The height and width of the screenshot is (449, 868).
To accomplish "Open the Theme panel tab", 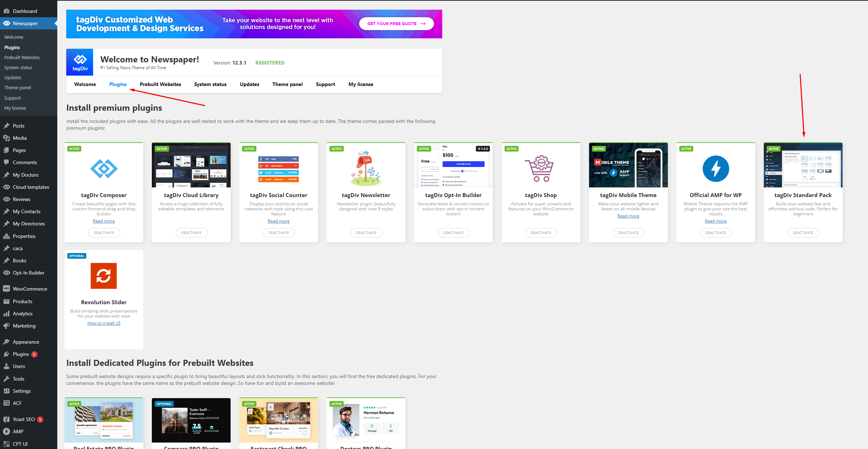I will point(288,84).
